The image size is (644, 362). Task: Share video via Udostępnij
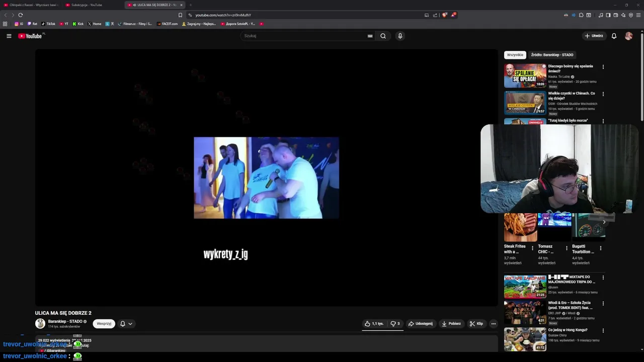(x=421, y=324)
